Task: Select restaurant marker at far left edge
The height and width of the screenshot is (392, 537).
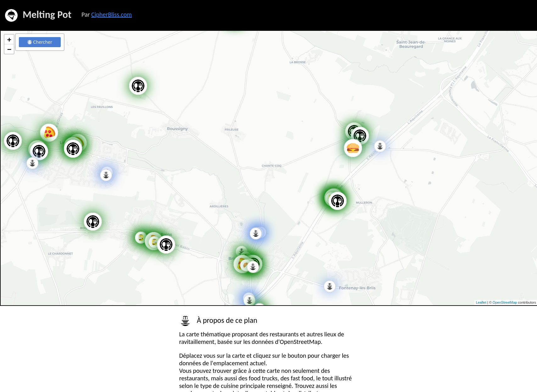Action: click(13, 141)
